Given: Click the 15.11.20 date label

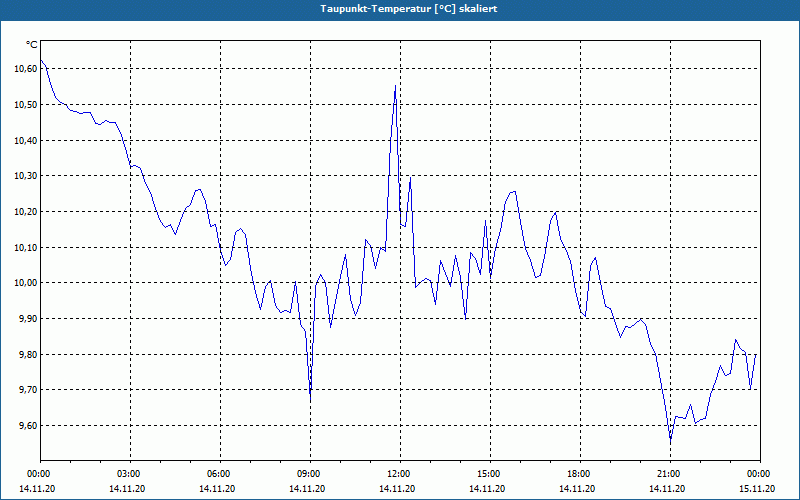Looking at the screenshot, I should tap(757, 489).
